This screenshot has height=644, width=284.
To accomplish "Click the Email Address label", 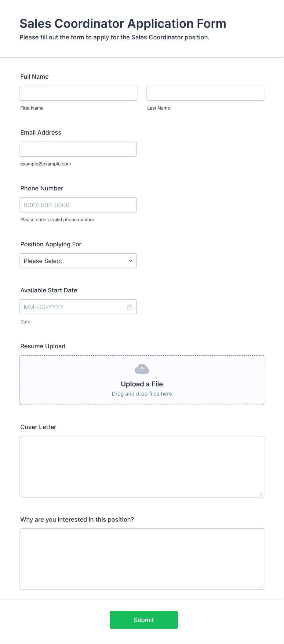I will [41, 132].
